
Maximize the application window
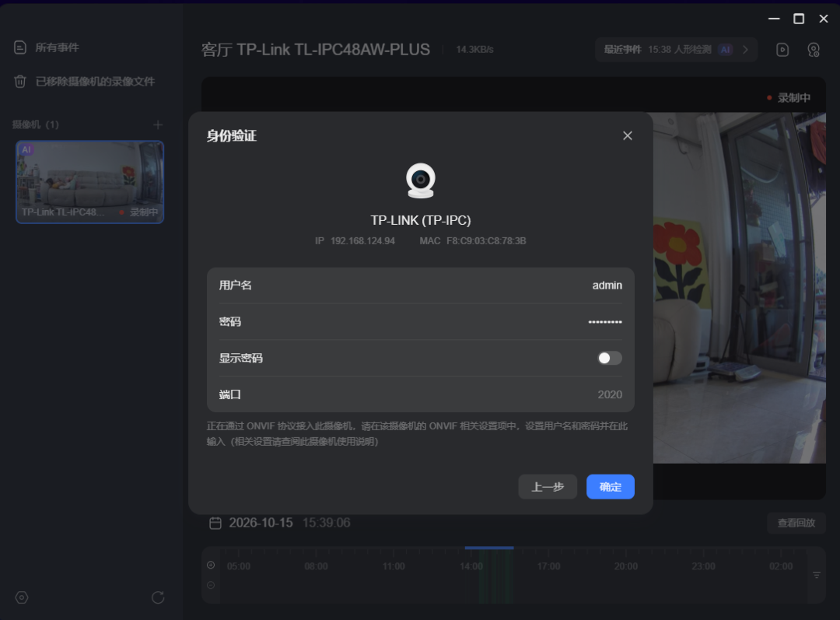(x=799, y=19)
